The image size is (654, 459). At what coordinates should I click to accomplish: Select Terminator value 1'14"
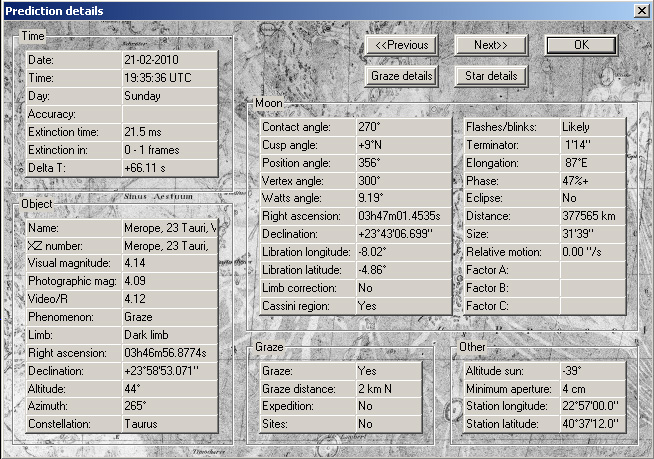point(593,145)
